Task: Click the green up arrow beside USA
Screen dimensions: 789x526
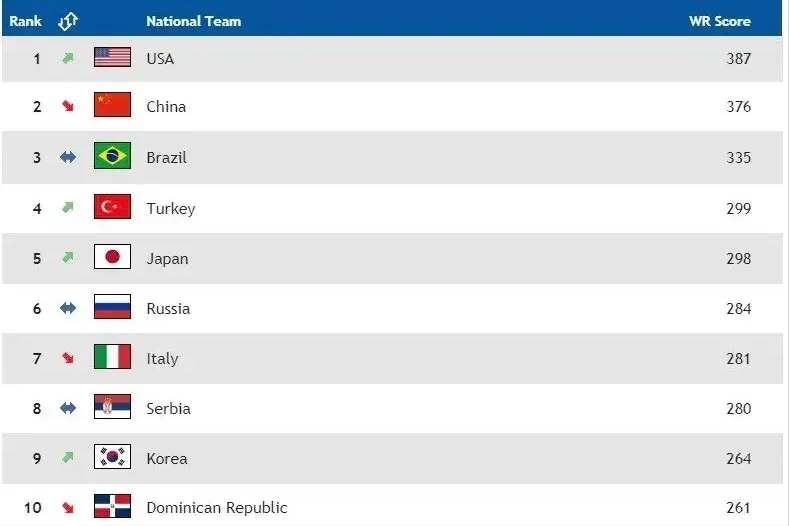Action: click(x=68, y=58)
